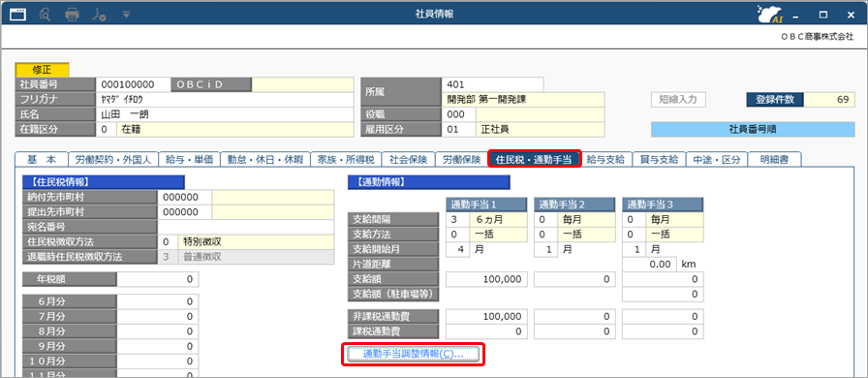
Task: Click the 登録件数 value 69
Action: pyautogui.click(x=829, y=100)
